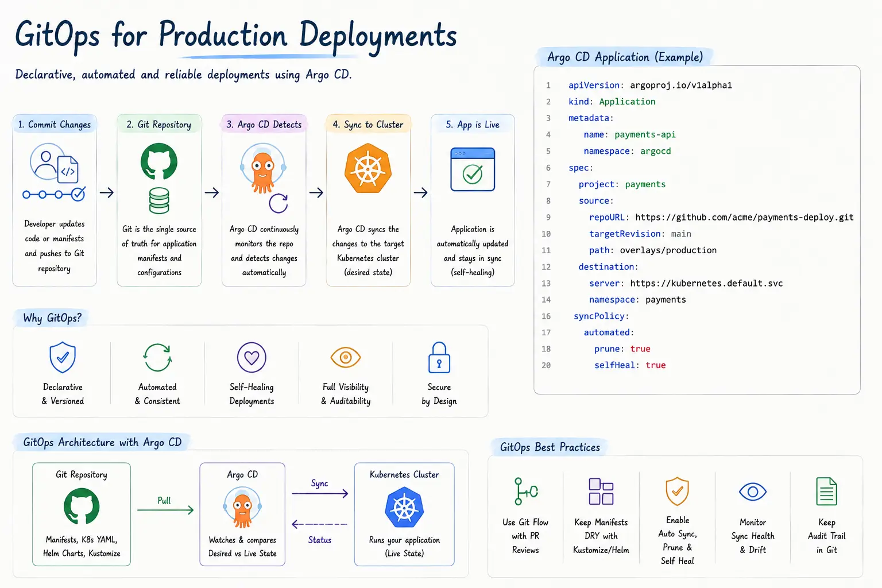Click the 'project: payments' code line
Screen dimensions: 882x588
(x=622, y=184)
